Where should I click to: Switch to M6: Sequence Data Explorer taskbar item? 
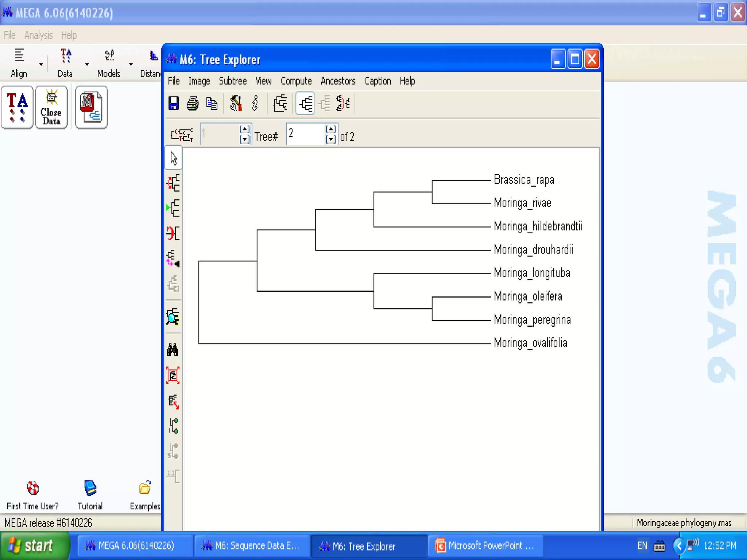(x=252, y=546)
